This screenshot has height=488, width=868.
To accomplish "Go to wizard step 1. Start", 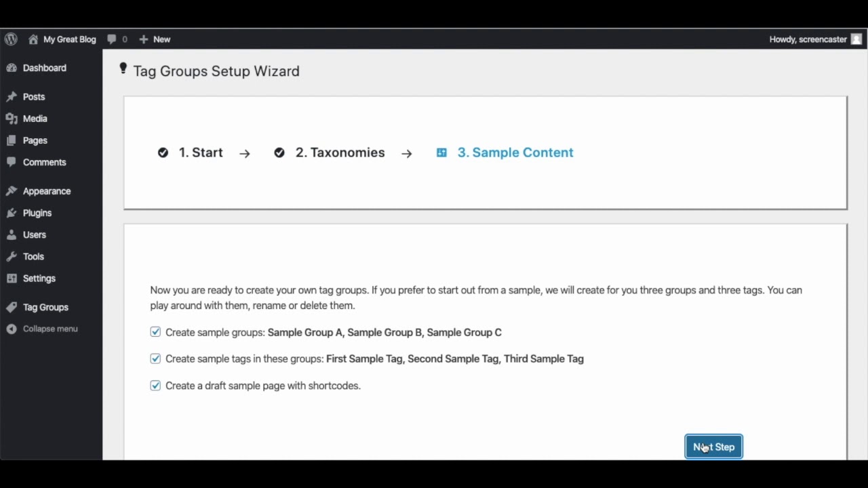I will (x=201, y=152).
